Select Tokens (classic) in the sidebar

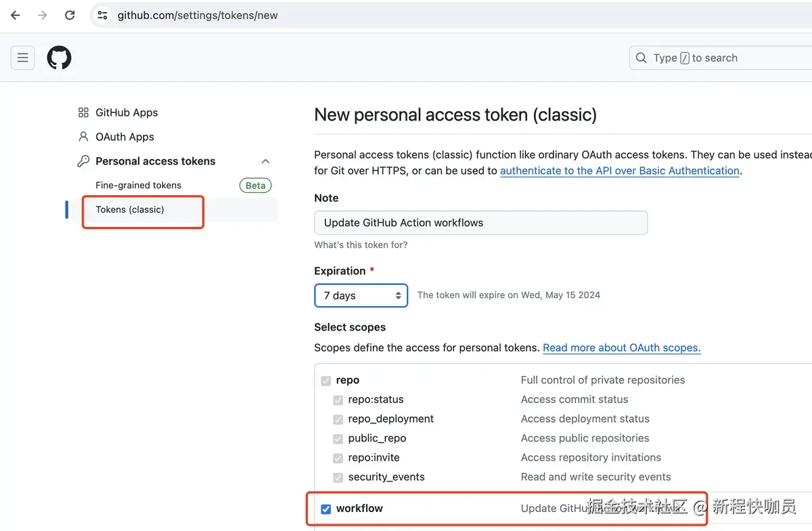[x=129, y=210]
